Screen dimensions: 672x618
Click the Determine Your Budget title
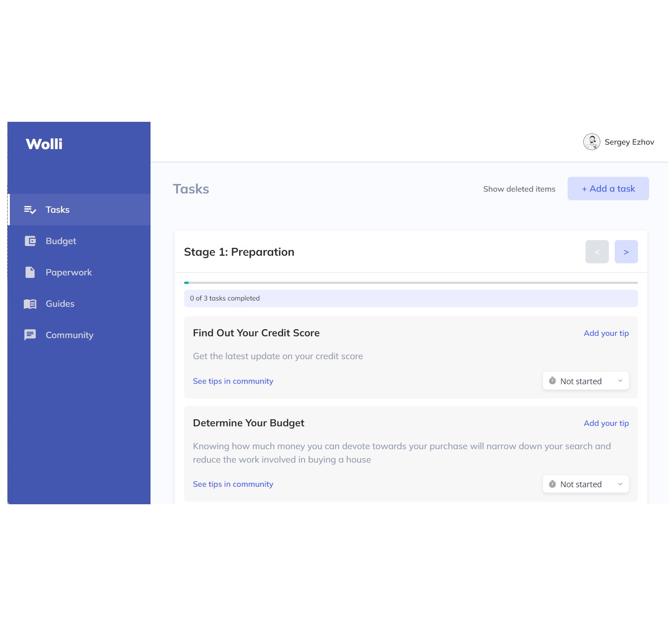[248, 423]
